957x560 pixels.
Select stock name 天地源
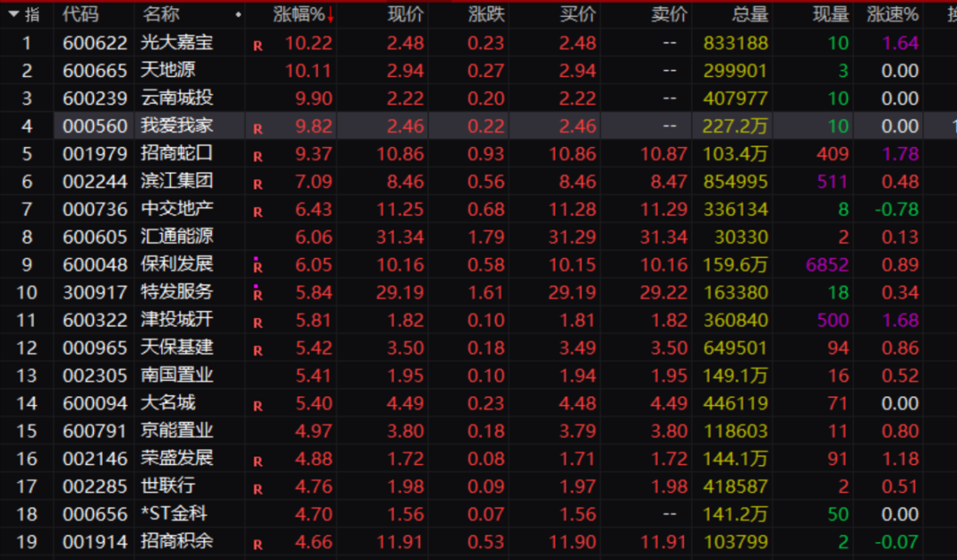pyautogui.click(x=167, y=70)
